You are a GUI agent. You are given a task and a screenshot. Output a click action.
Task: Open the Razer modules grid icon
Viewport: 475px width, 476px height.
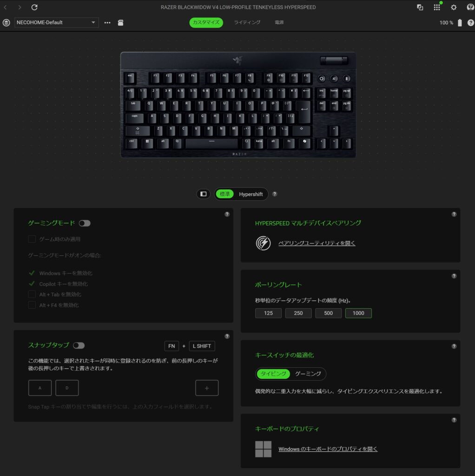437,7
